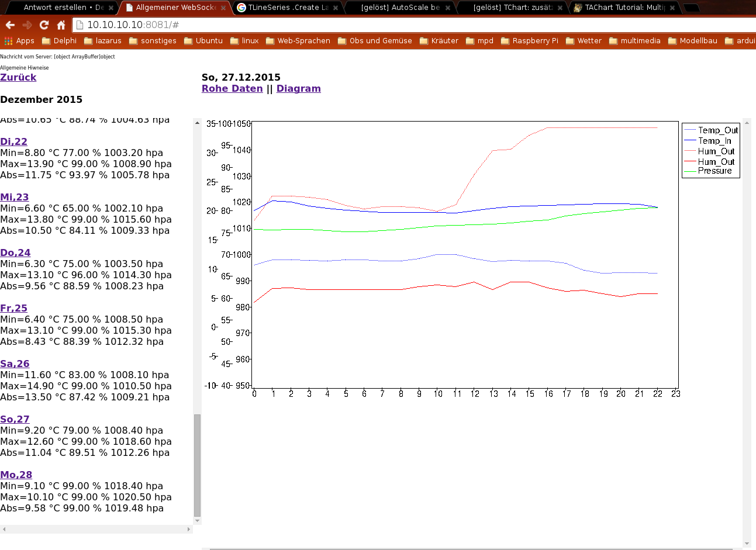
Task: Switch to the Antwort erstellen tab
Action: [63, 8]
